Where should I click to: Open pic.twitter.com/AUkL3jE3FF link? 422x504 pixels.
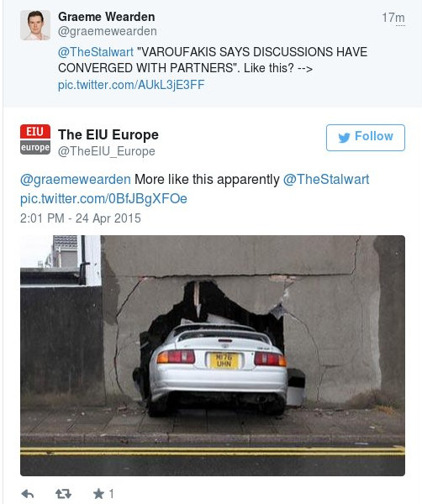point(131,85)
